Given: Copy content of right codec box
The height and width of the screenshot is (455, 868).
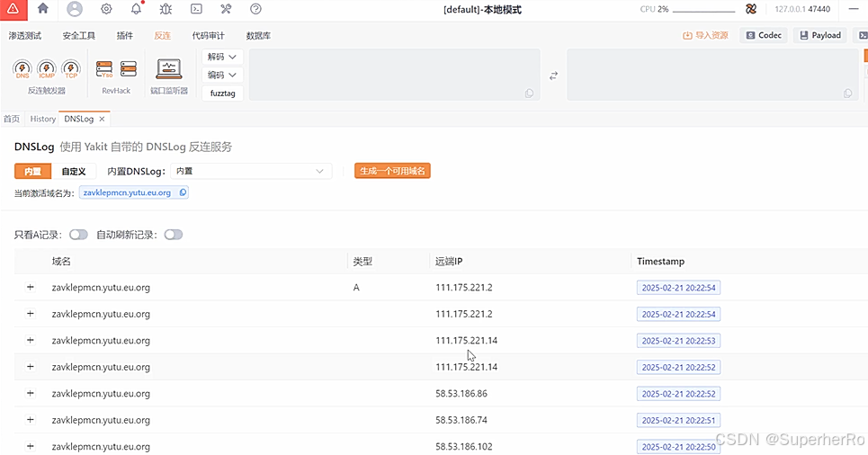Looking at the screenshot, I should (x=847, y=94).
